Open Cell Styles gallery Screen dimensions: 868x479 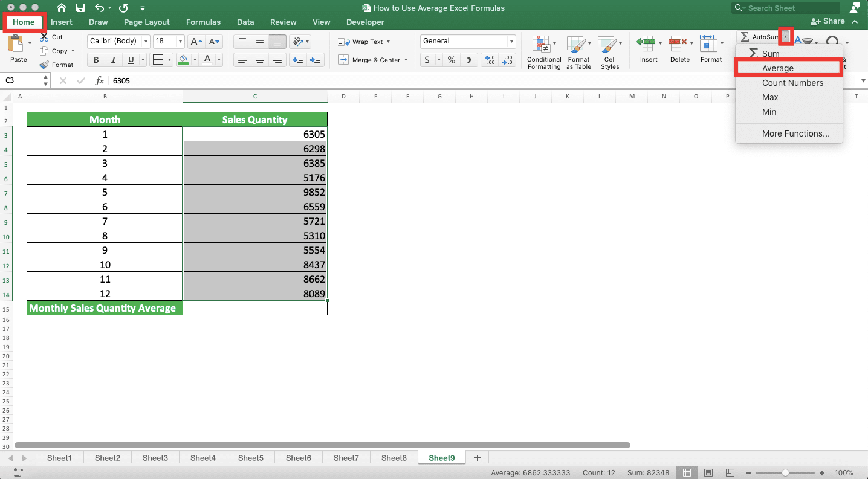tap(609, 53)
